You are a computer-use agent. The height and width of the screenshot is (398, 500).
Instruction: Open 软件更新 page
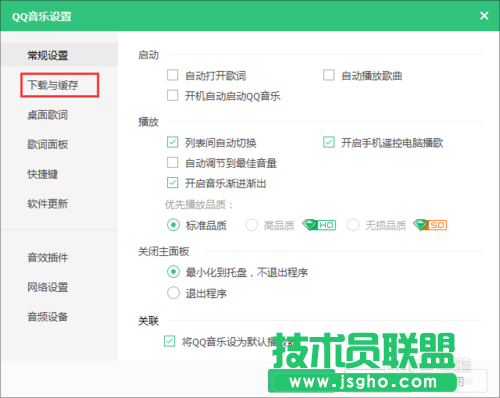tap(48, 204)
